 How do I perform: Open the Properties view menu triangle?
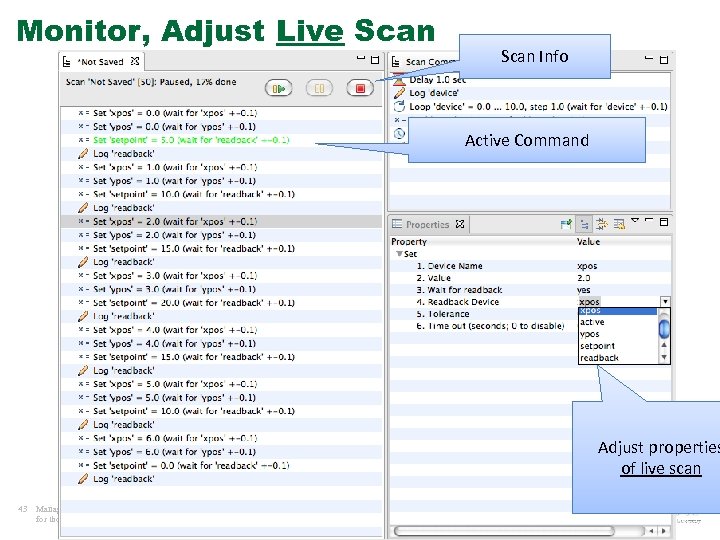point(635,220)
